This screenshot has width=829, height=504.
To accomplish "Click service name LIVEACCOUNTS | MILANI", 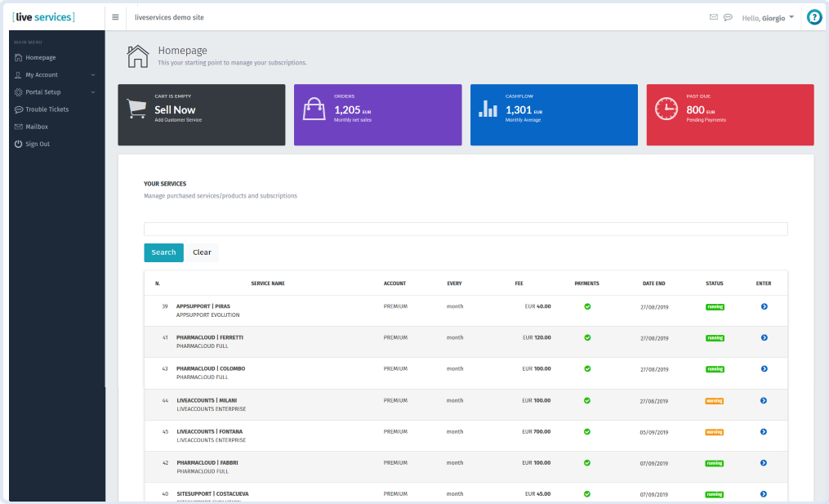I will tap(207, 400).
